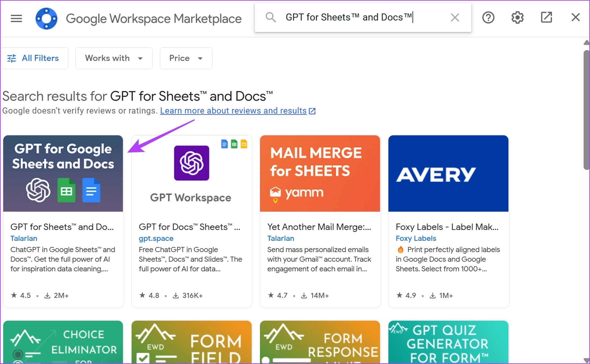Click the 4.9 star rating

[406, 295]
